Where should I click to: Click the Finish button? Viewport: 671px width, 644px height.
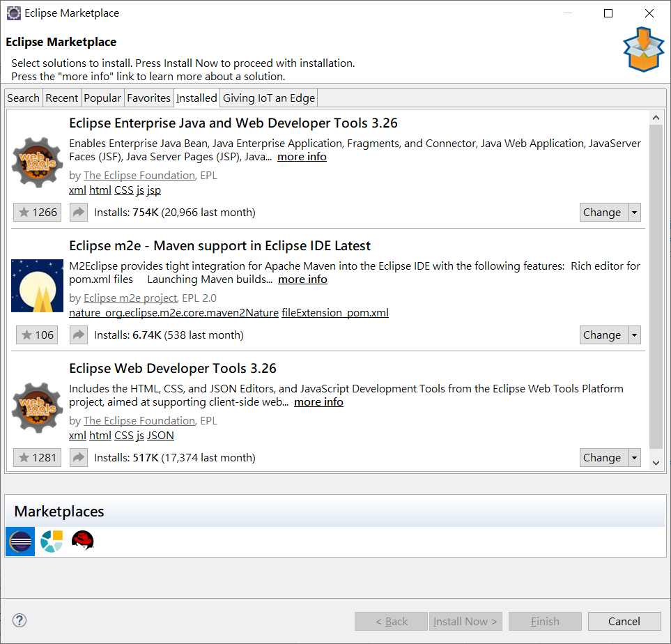[x=545, y=621]
